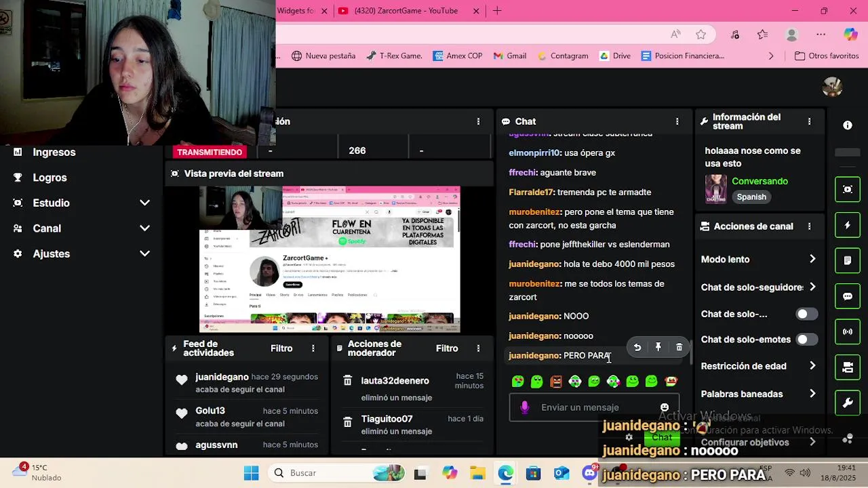Click the Spanish language tag
868x488 pixels.
(751, 197)
